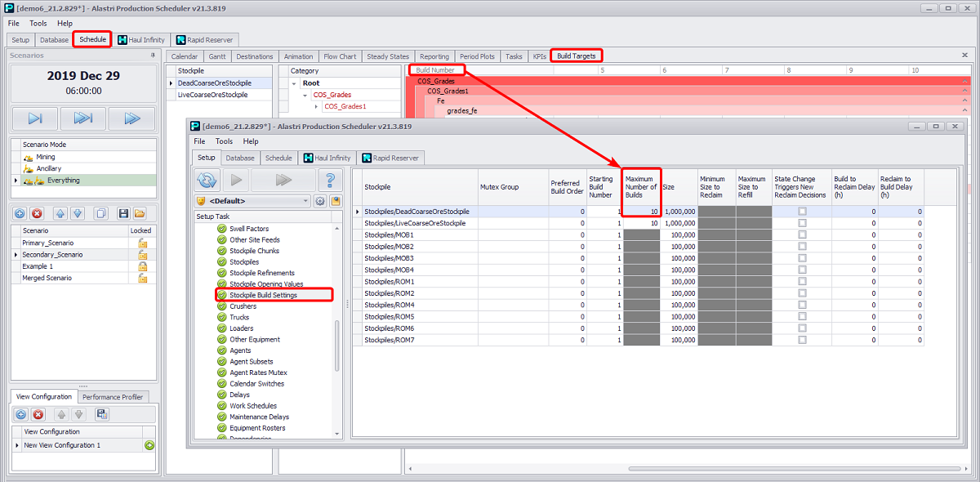980x482 pixels.
Task: Click Maximum Number of Builds cell for DeadCoarseOreStockpile
Action: point(641,212)
